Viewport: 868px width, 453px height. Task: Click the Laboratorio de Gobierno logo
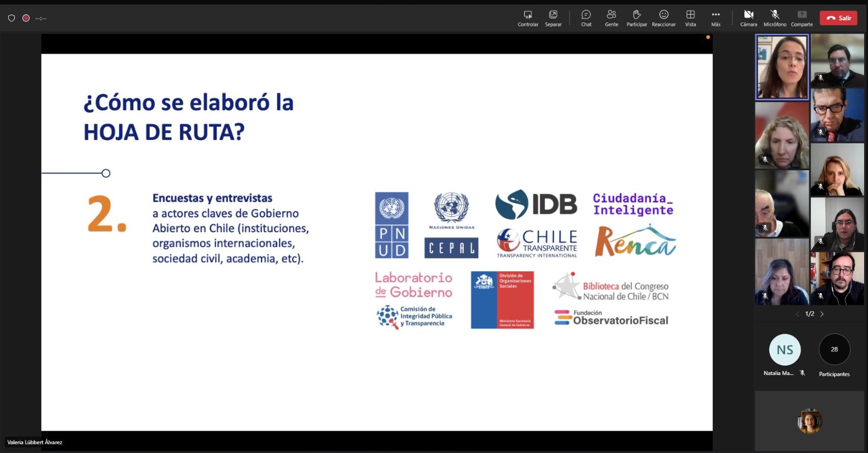click(x=414, y=285)
